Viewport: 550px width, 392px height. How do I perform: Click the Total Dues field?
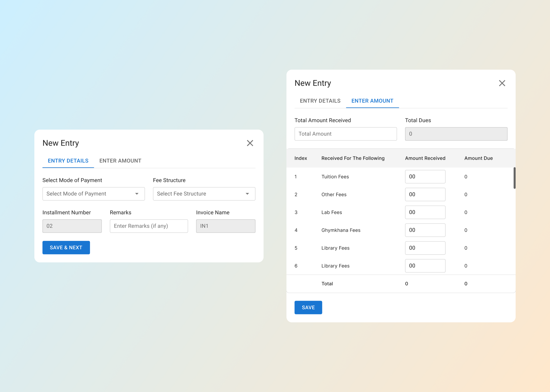pyautogui.click(x=456, y=134)
